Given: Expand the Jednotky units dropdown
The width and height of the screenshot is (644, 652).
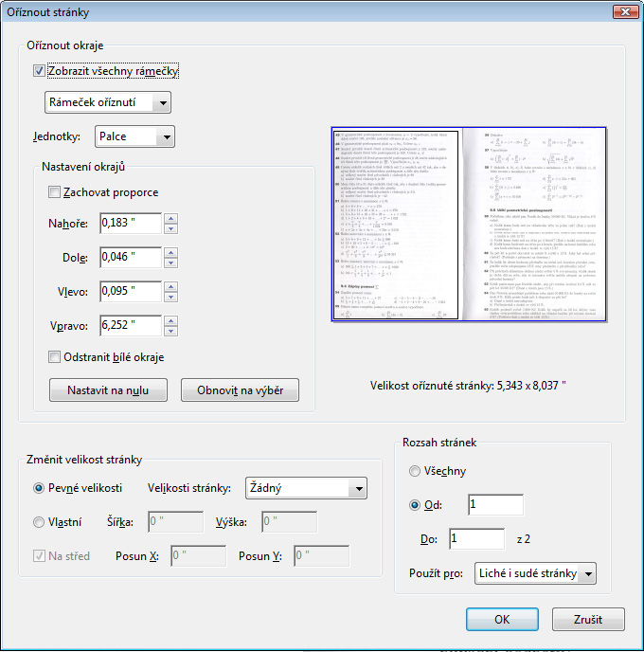Looking at the screenshot, I should pos(134,136).
